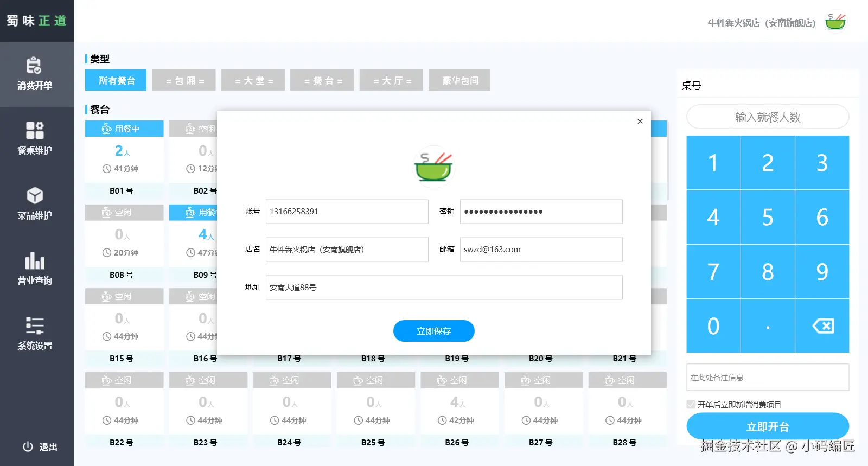This screenshot has height=466, width=868.
Task: Select table B28 idle status header
Action: pyautogui.click(x=627, y=380)
